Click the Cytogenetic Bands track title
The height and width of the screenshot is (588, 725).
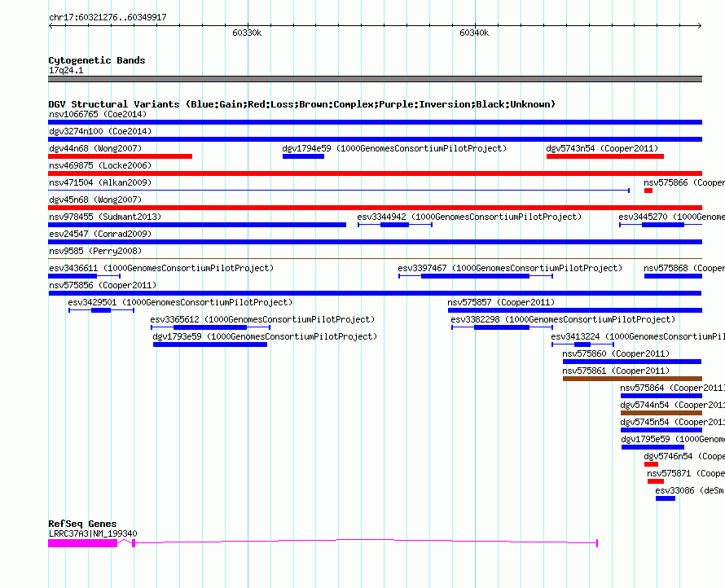click(x=97, y=60)
